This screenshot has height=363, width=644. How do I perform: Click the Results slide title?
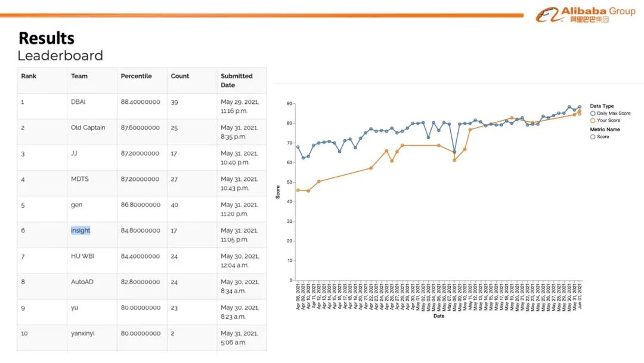click(x=47, y=38)
